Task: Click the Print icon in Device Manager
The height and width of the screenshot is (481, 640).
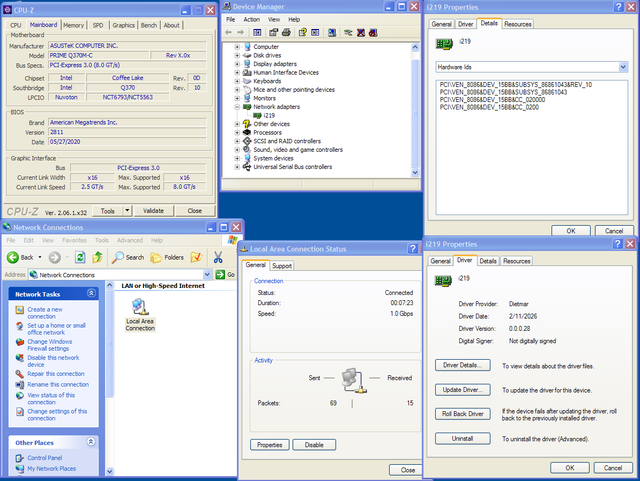Action: [x=286, y=33]
